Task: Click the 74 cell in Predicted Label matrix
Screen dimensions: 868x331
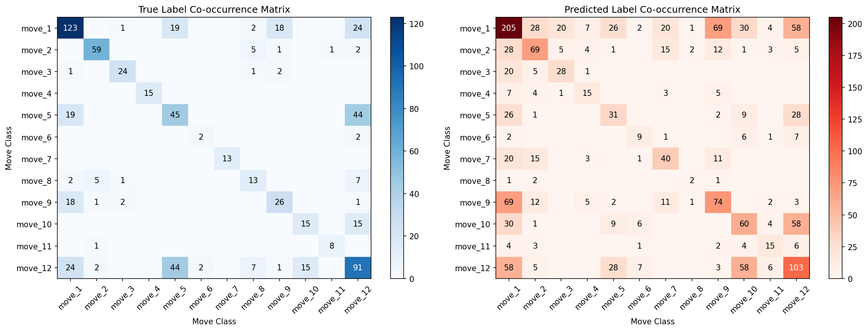Action: coord(718,202)
